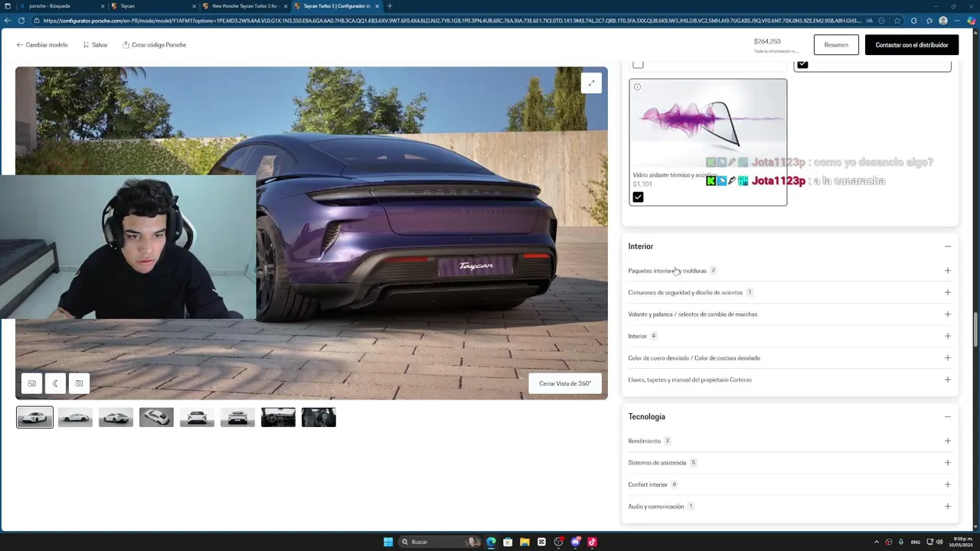The height and width of the screenshot is (551, 980).
Task: Expand 'Color de cuero desviado' section
Action: 789,358
